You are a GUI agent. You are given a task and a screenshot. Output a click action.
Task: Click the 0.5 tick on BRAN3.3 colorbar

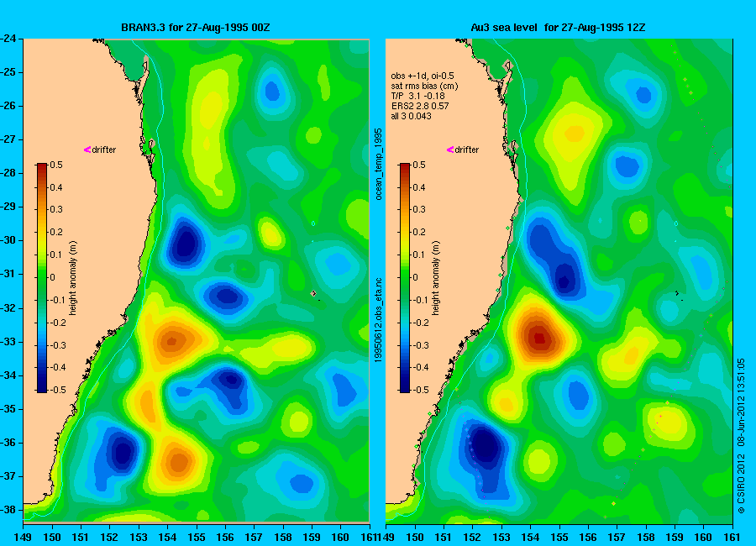pyautogui.click(x=56, y=165)
